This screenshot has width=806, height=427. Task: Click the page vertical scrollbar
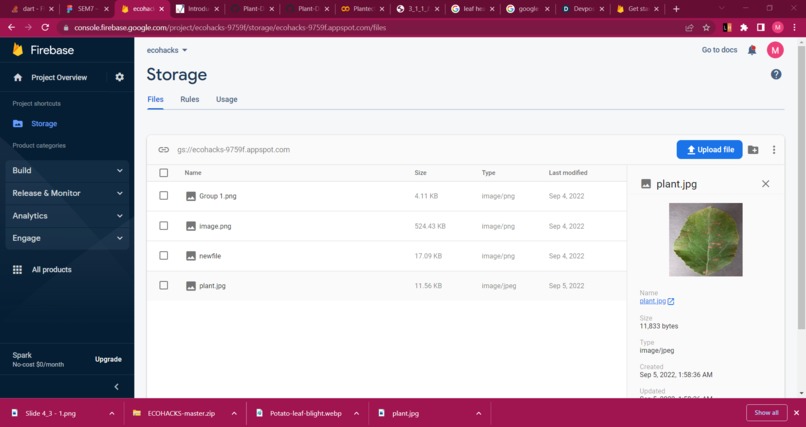click(801, 188)
